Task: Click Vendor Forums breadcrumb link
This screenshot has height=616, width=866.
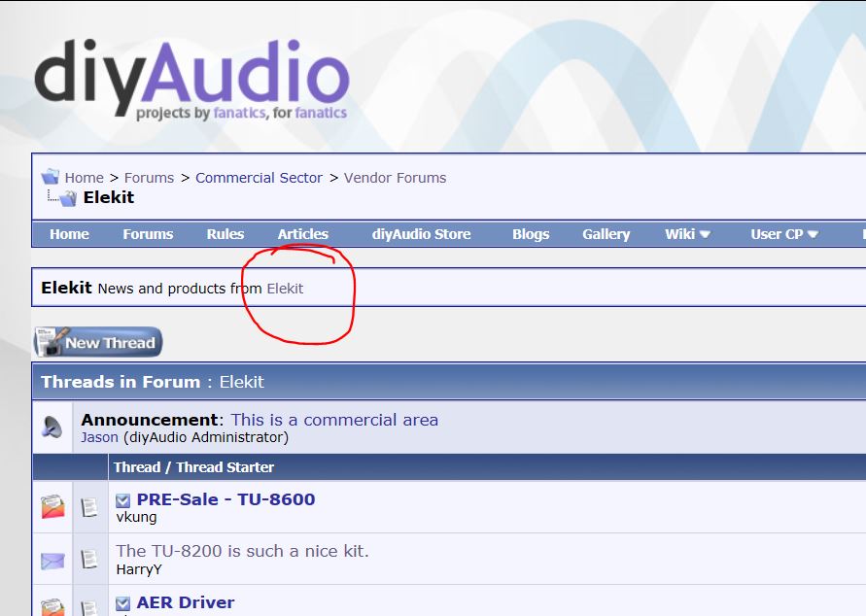Action: coord(395,178)
